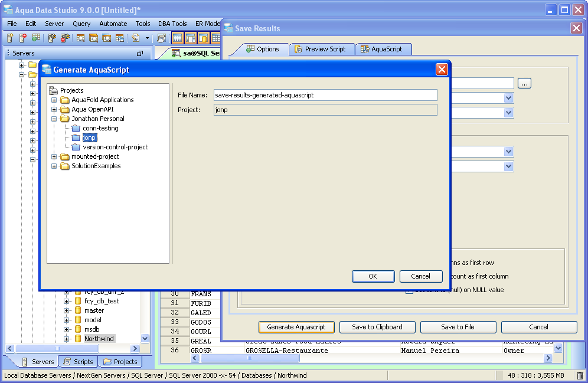Open the DBA Tools menu
Screen dimensions: 588x383
pyautogui.click(x=172, y=24)
